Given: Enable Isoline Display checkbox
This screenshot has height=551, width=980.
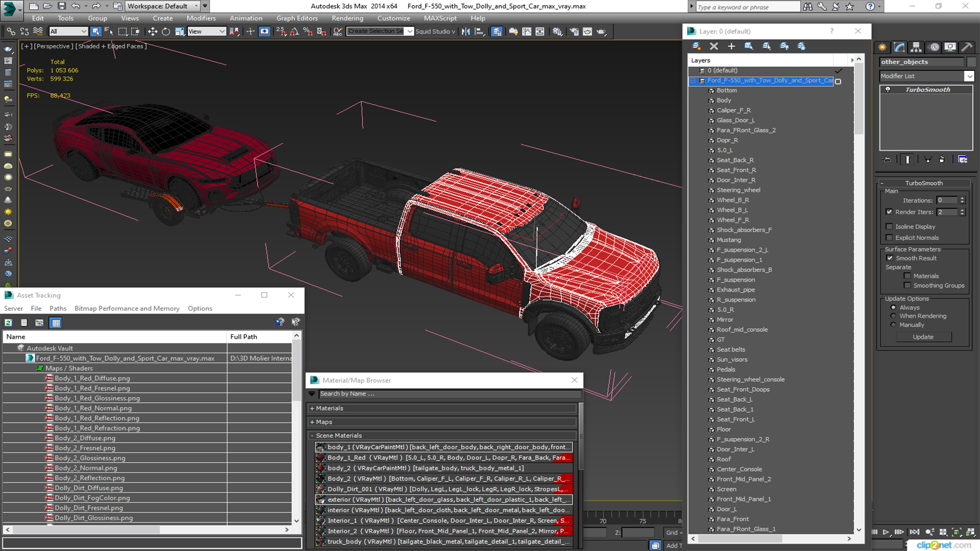Looking at the screenshot, I should tap(889, 227).
